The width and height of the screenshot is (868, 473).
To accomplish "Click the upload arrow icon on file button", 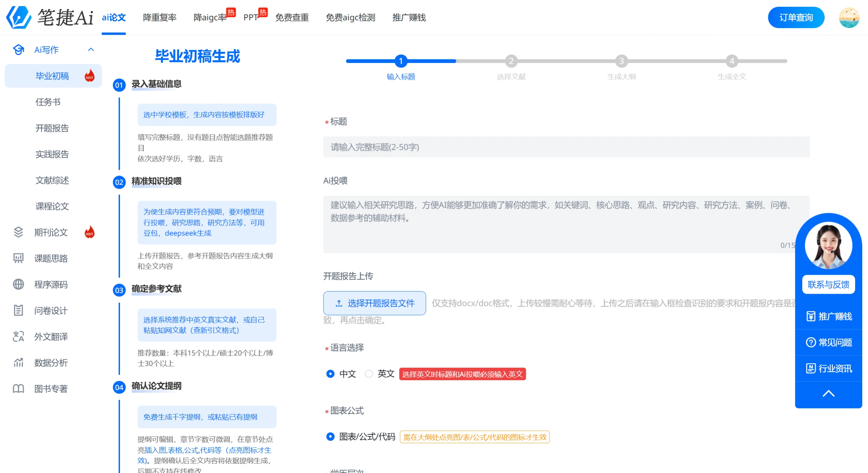I will click(339, 303).
